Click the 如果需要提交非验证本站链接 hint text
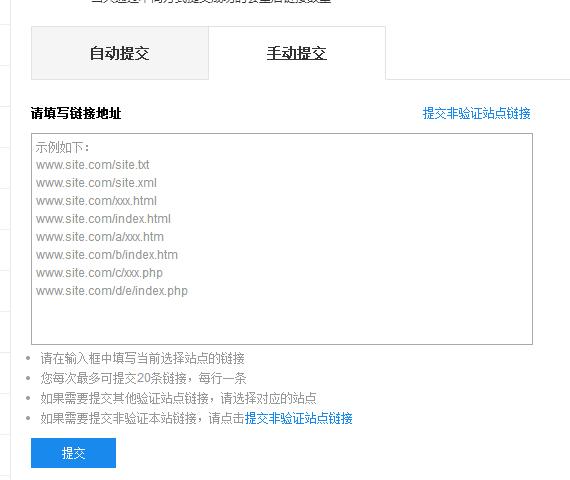 click(119, 418)
